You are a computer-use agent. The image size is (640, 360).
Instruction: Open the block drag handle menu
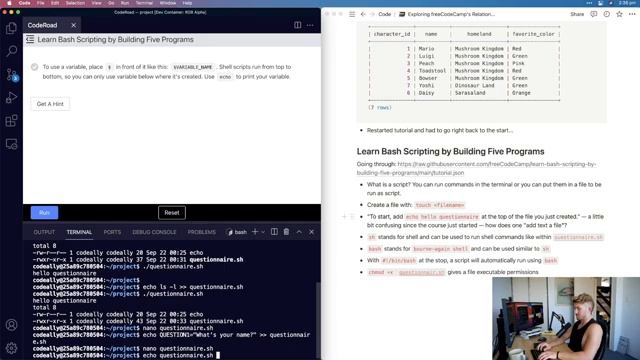coord(352,217)
